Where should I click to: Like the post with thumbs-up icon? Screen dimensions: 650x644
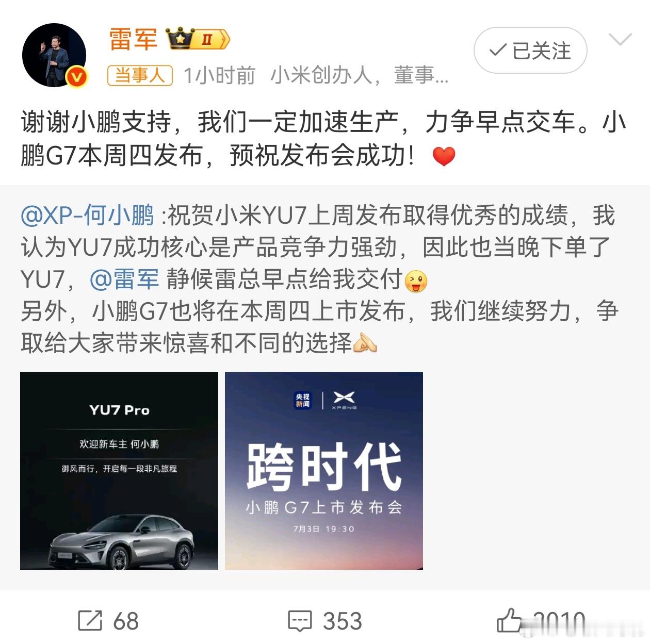tap(509, 620)
